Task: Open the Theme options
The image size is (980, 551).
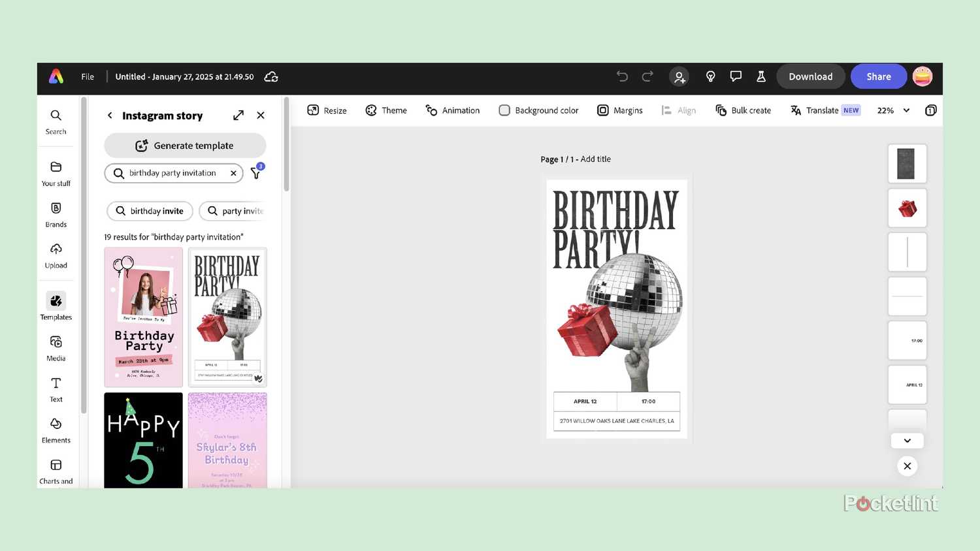Action: tap(386, 110)
